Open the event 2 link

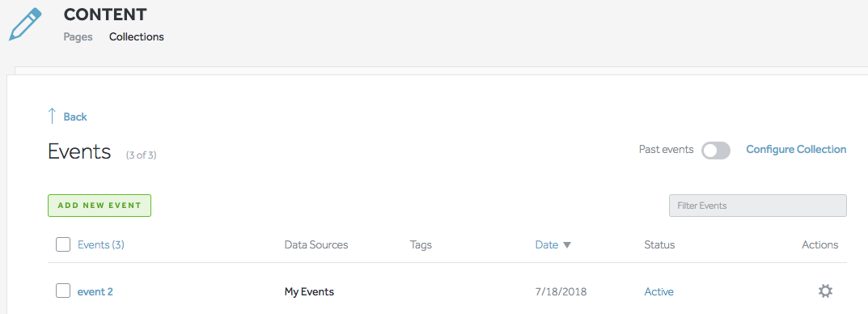(95, 291)
